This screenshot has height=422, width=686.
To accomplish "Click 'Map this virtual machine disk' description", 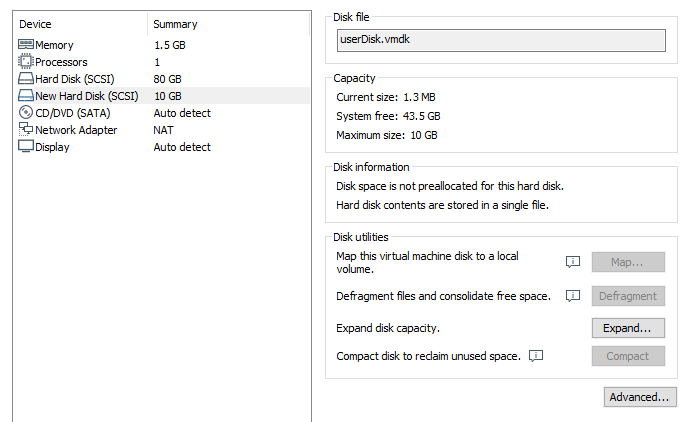I will [x=427, y=262].
